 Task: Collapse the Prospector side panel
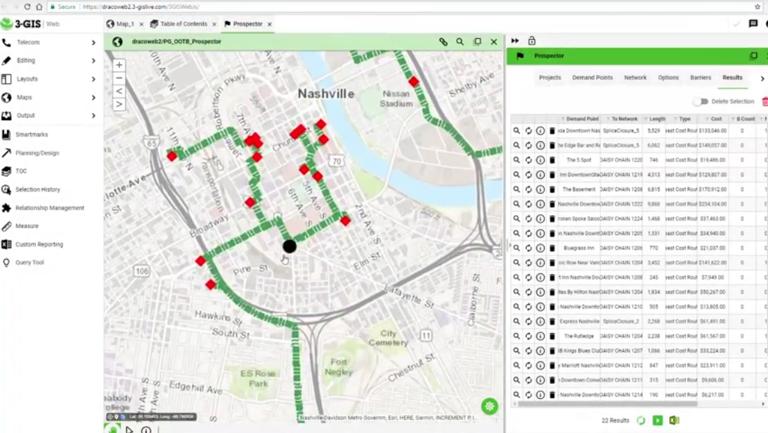(x=515, y=41)
